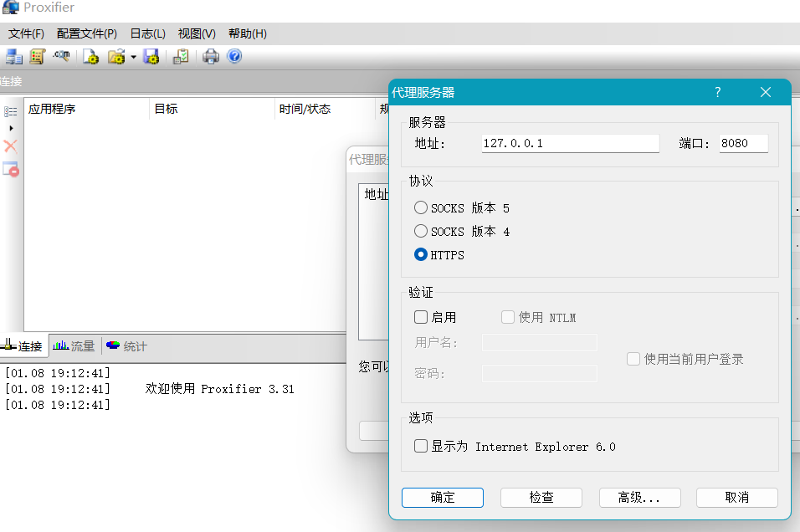Click the 端口 field showing 8080
The width and height of the screenshot is (800, 532).
(743, 143)
